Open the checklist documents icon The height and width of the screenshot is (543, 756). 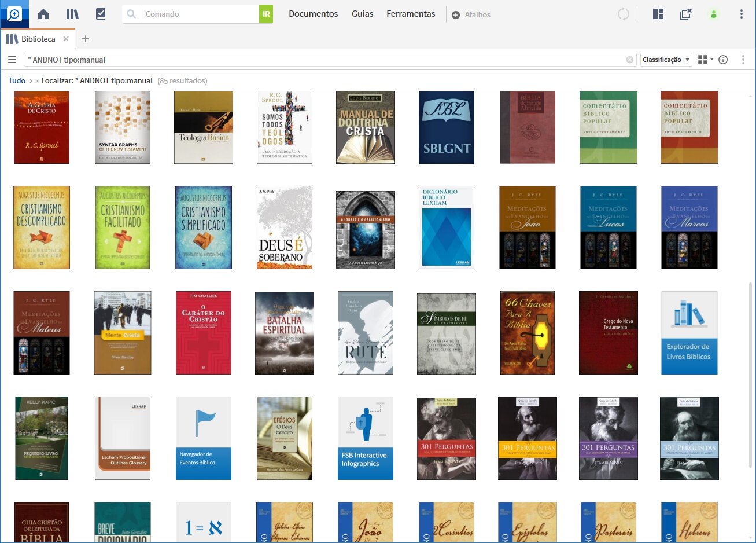tap(101, 14)
